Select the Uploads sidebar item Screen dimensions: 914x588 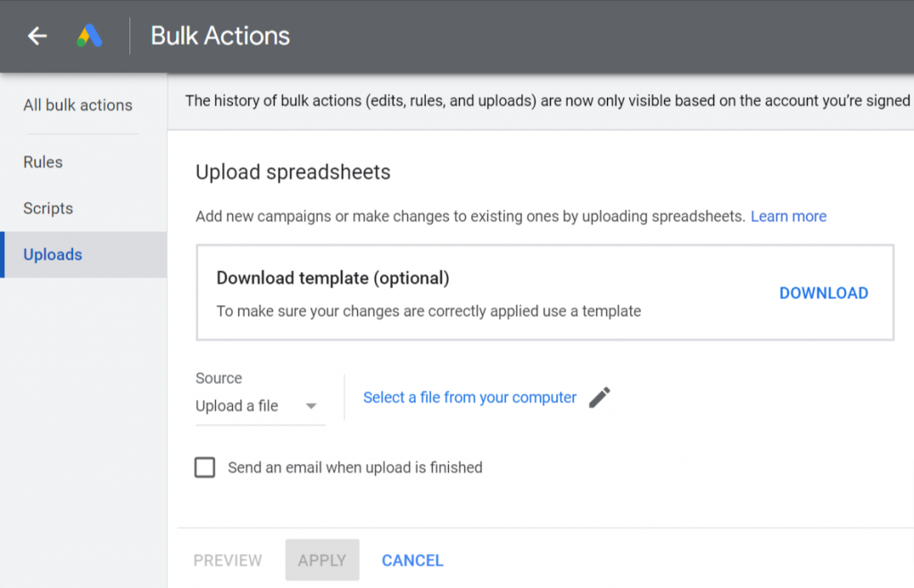tap(84, 254)
